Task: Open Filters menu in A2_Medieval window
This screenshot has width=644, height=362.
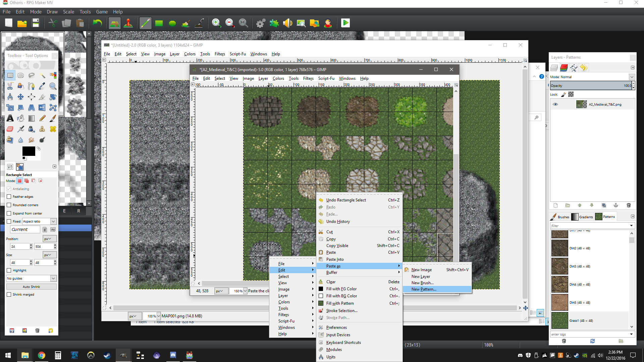Action: click(x=308, y=78)
